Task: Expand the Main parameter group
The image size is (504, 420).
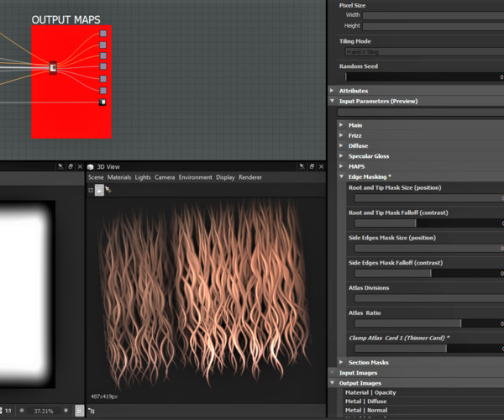Action: (x=341, y=125)
